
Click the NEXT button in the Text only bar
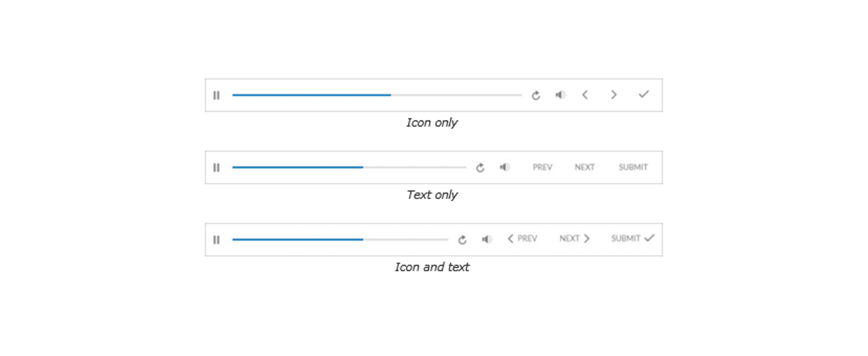click(x=585, y=167)
